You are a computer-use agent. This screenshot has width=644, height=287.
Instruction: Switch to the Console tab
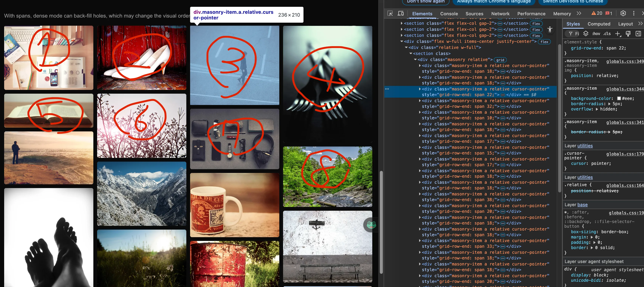[449, 14]
